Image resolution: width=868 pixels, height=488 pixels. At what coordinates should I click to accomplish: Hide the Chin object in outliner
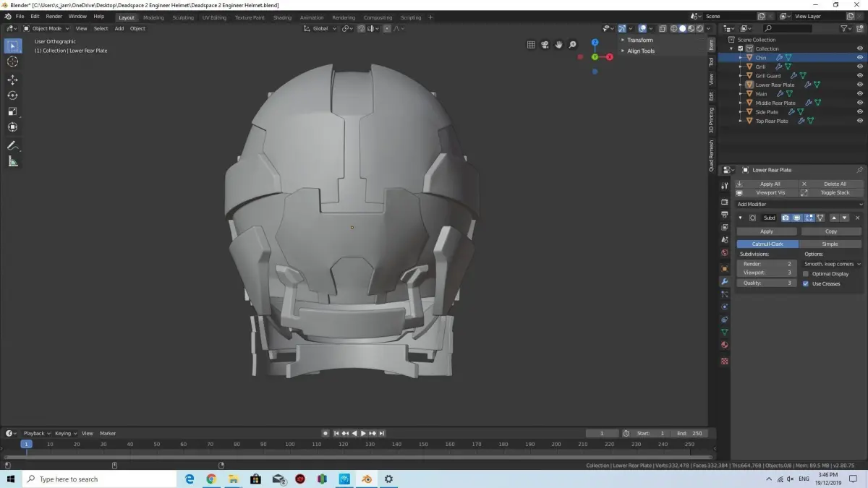(x=860, y=58)
